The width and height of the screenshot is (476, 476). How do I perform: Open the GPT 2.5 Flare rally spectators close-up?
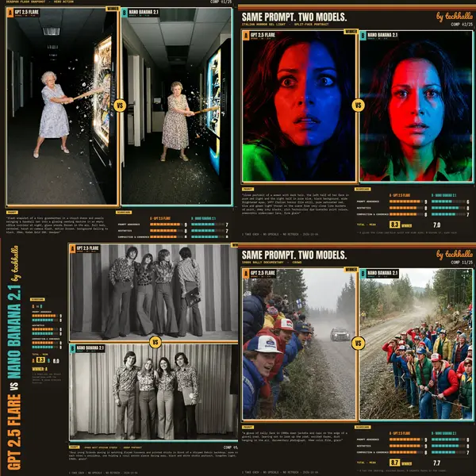[299, 344]
